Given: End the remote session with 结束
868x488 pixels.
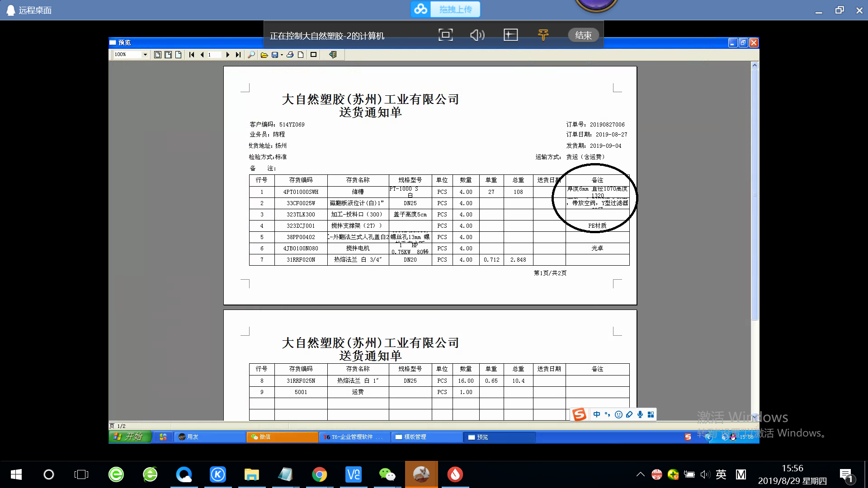Looking at the screenshot, I should coord(583,35).
